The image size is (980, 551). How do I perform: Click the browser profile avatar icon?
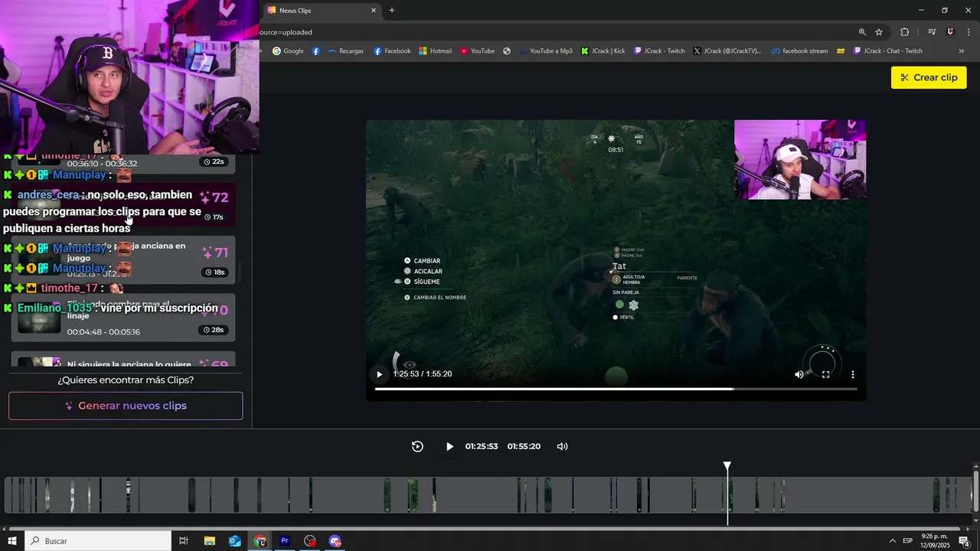coord(950,32)
